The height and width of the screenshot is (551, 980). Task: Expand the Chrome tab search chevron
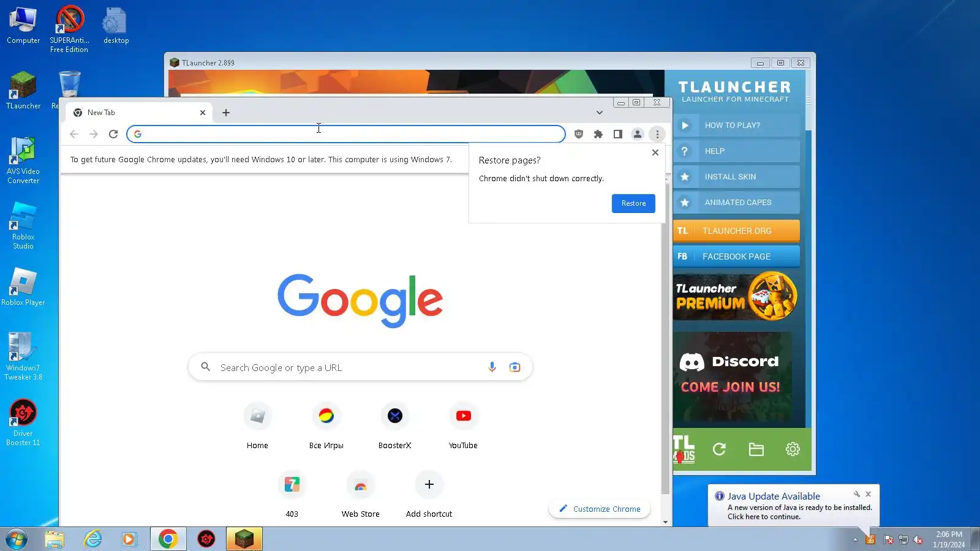point(600,113)
